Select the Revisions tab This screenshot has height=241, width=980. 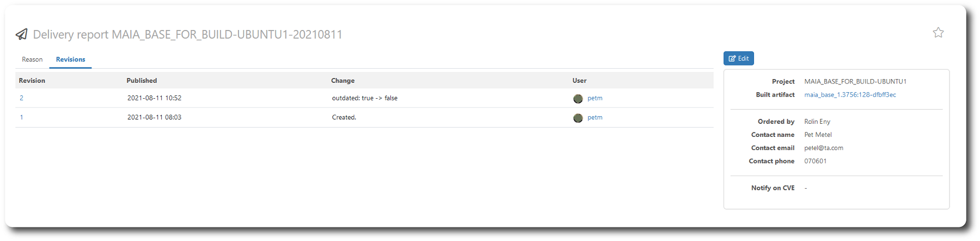[71, 59]
